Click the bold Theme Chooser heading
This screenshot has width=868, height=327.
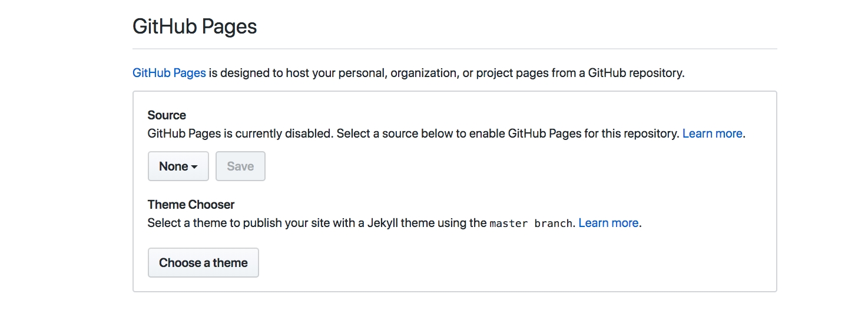(x=191, y=205)
